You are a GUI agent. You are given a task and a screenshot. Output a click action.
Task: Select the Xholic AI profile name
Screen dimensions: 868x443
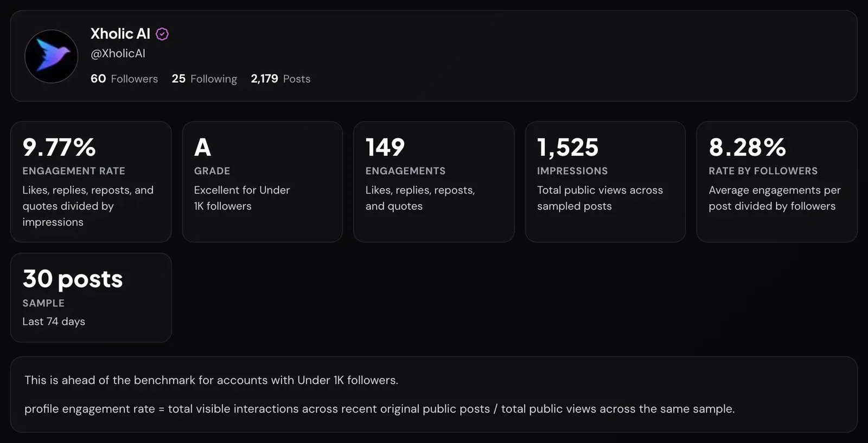pos(120,34)
